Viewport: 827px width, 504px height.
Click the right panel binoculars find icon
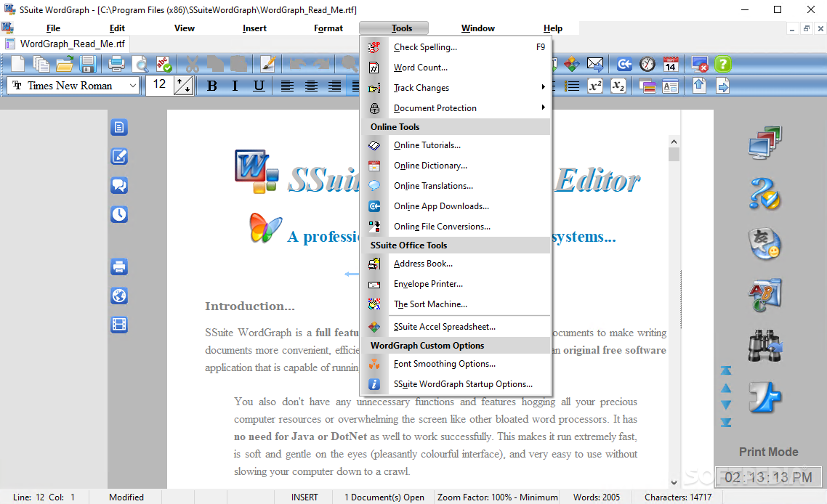765,346
